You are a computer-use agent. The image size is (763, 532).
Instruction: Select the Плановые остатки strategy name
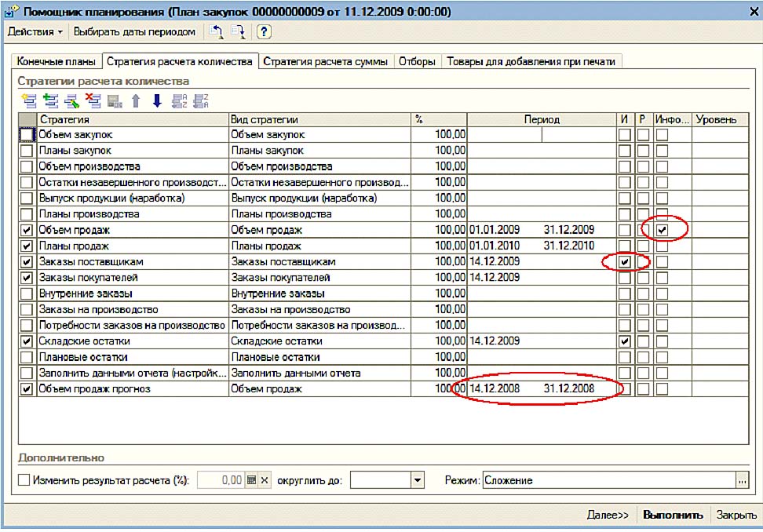tap(83, 357)
